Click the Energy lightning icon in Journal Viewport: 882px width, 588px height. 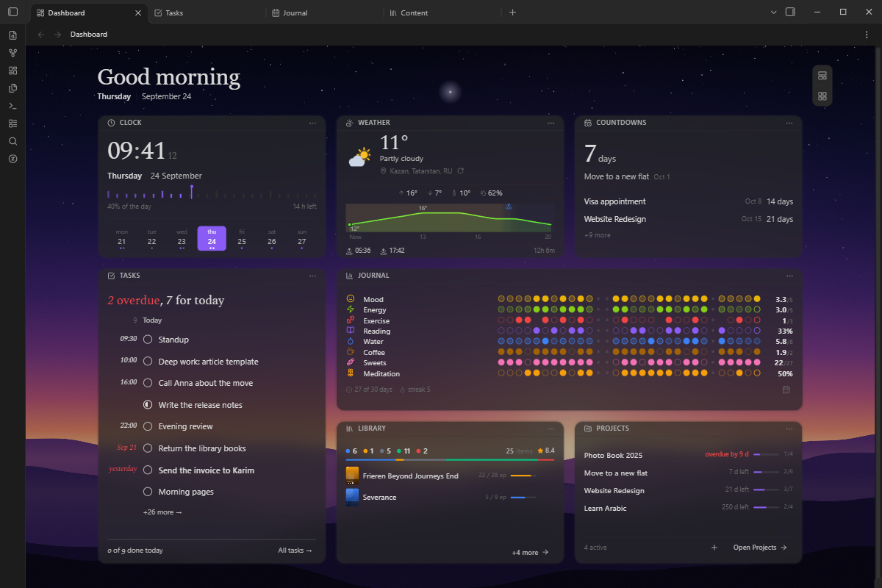tap(351, 310)
